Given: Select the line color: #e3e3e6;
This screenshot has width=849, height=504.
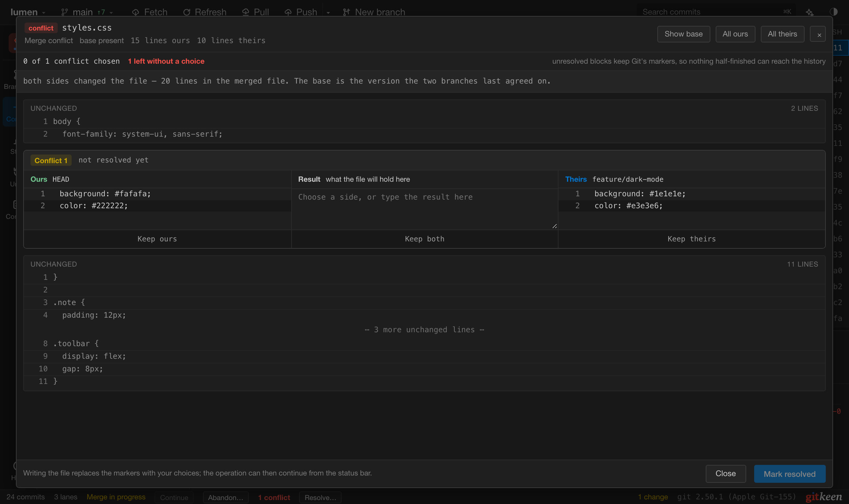Looking at the screenshot, I should (x=691, y=206).
